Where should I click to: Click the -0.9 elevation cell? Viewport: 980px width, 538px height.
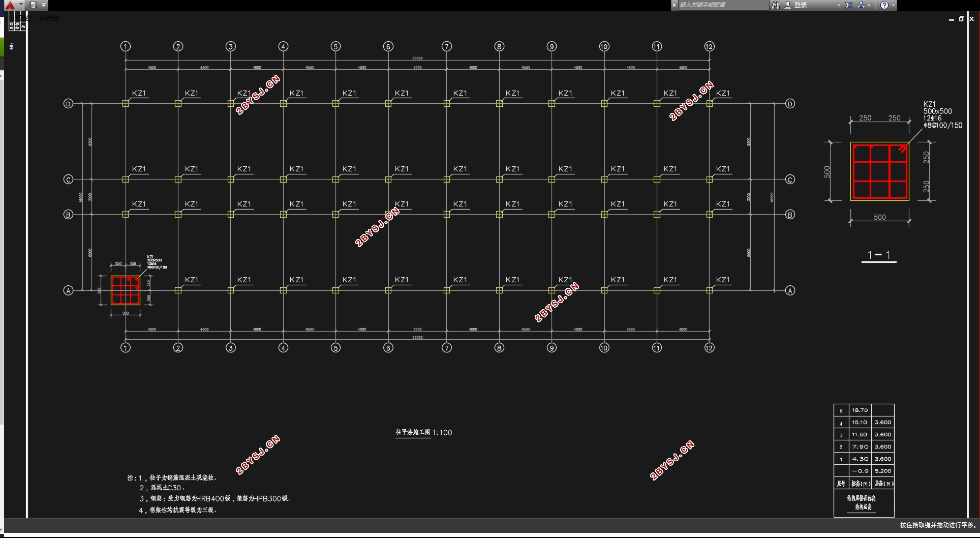860,471
